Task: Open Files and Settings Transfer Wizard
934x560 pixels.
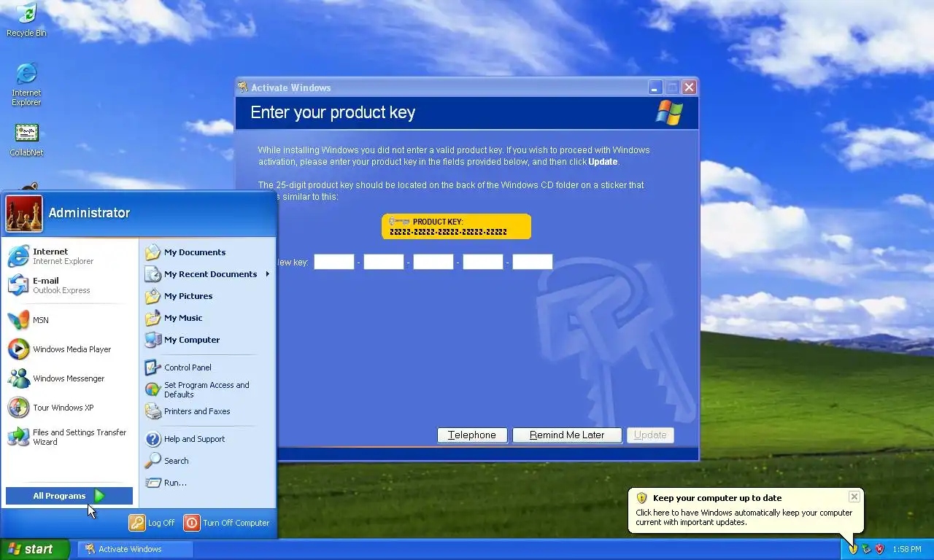Action: tap(70, 437)
